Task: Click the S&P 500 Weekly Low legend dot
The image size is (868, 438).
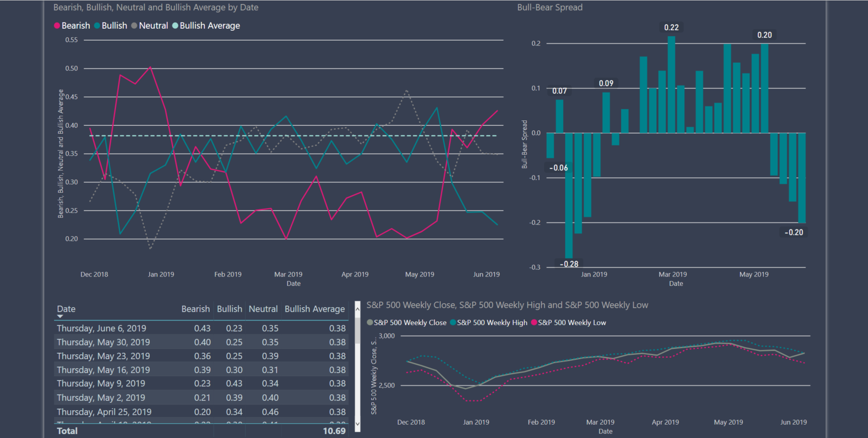Action: pos(534,323)
